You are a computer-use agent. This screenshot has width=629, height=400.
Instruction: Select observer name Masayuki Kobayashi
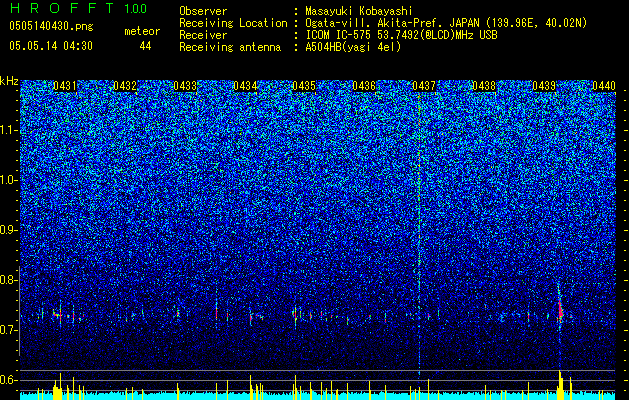(359, 11)
